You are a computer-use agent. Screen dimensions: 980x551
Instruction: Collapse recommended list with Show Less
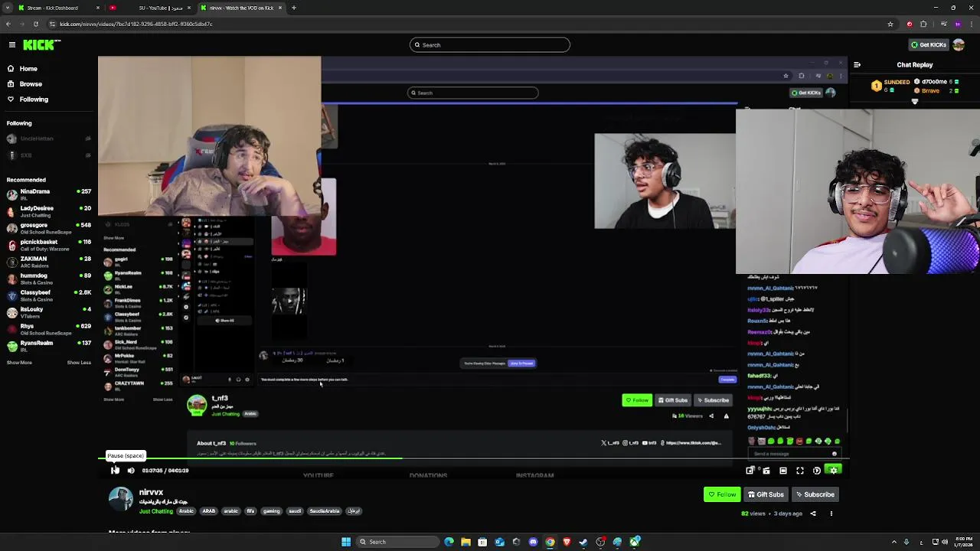coord(79,363)
